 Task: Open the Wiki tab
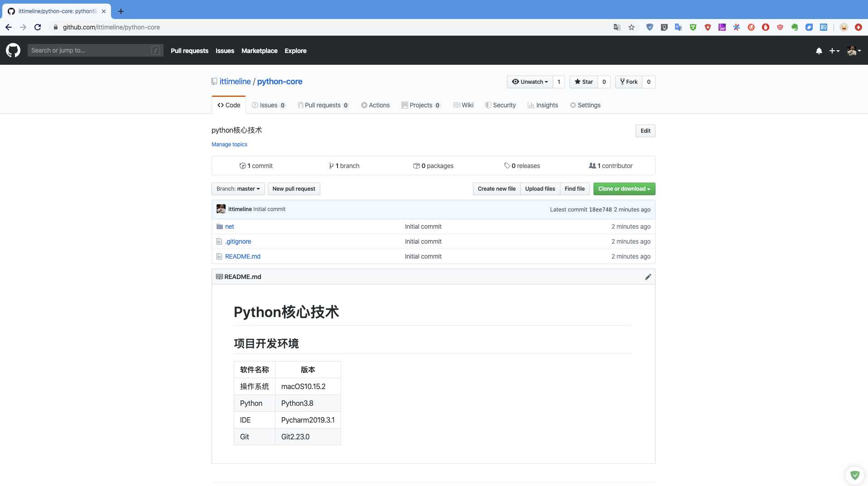463,105
